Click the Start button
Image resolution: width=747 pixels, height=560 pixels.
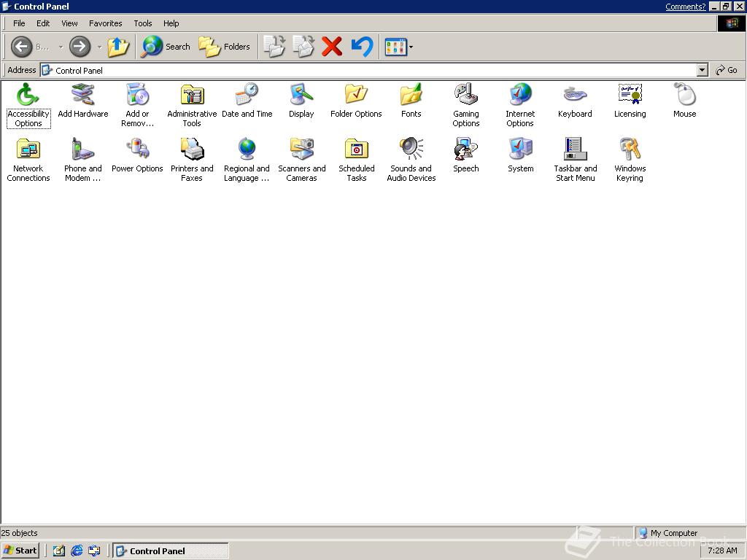coord(20,551)
